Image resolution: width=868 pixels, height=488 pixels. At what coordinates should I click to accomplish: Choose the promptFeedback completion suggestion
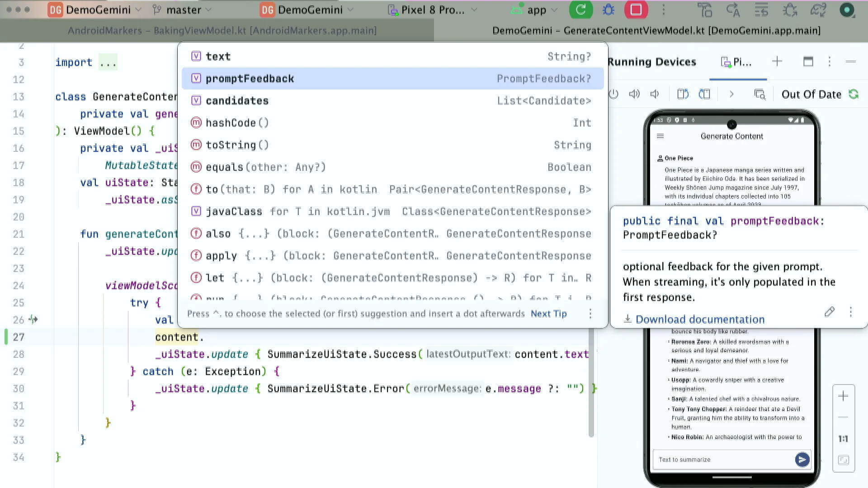(392, 79)
